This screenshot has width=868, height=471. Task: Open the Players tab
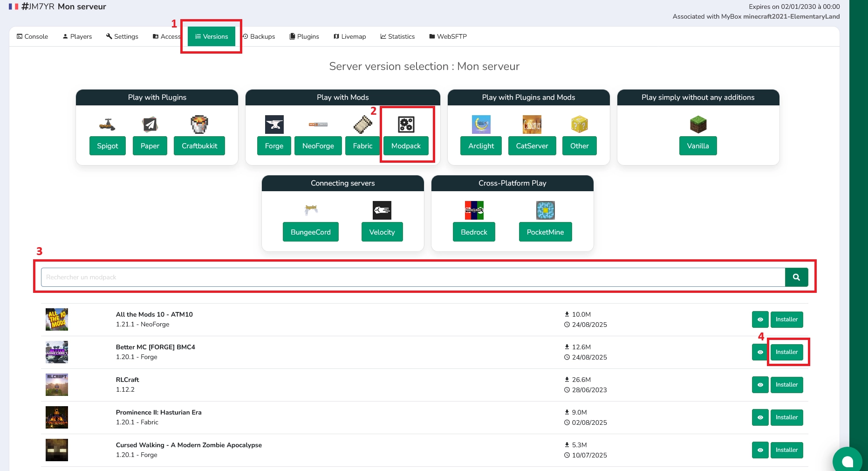77,36
